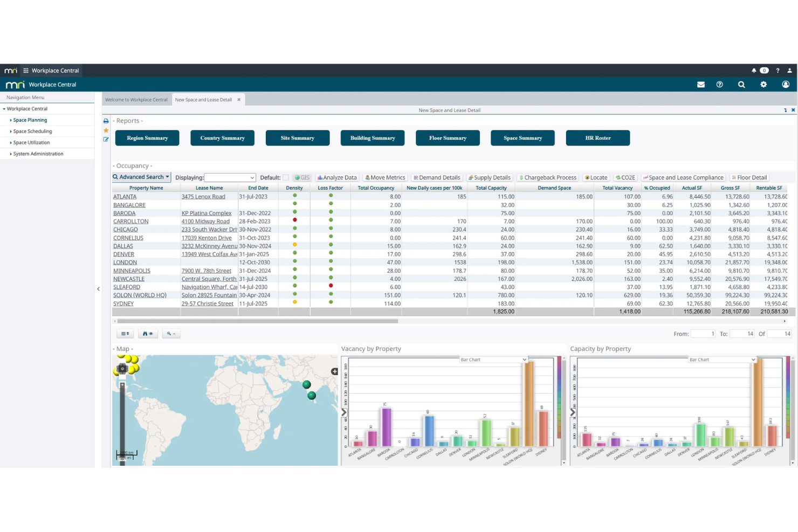
Task: Click the notification bell icon
Action: click(x=754, y=71)
